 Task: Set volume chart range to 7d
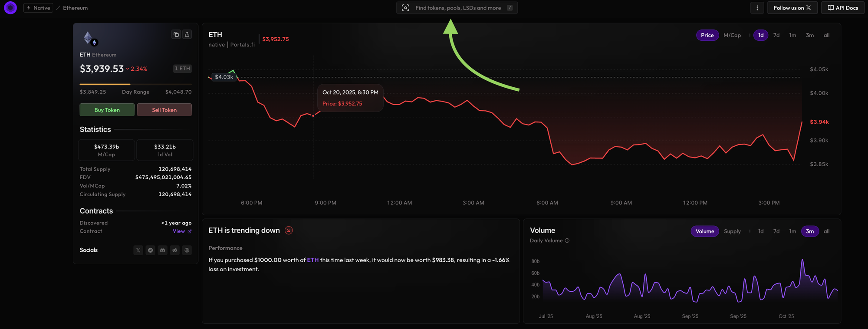(x=776, y=231)
